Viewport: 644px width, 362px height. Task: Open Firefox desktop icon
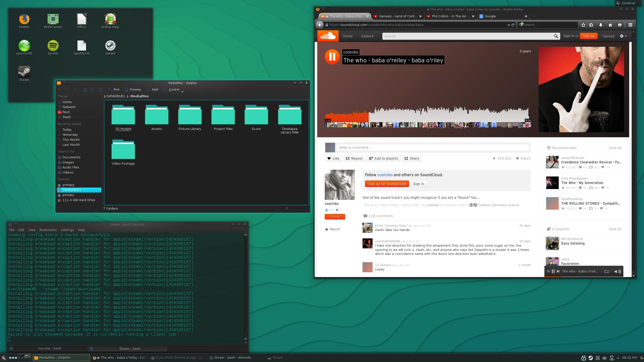click(x=24, y=21)
